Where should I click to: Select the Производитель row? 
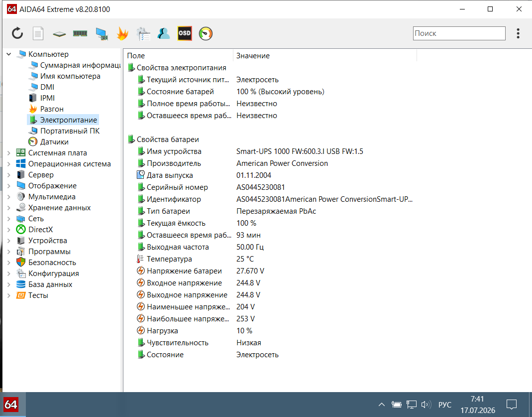pos(232,163)
